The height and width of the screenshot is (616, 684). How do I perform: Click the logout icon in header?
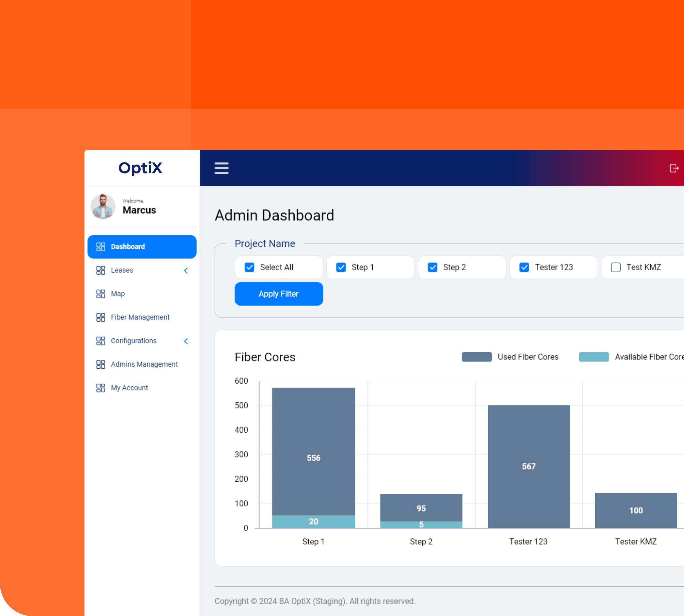click(674, 168)
